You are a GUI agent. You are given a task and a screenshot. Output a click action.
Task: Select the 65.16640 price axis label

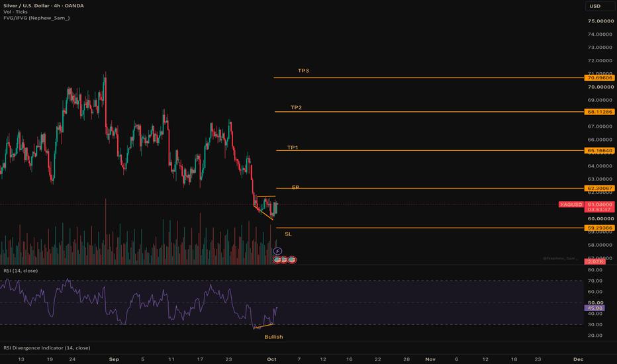(600, 150)
